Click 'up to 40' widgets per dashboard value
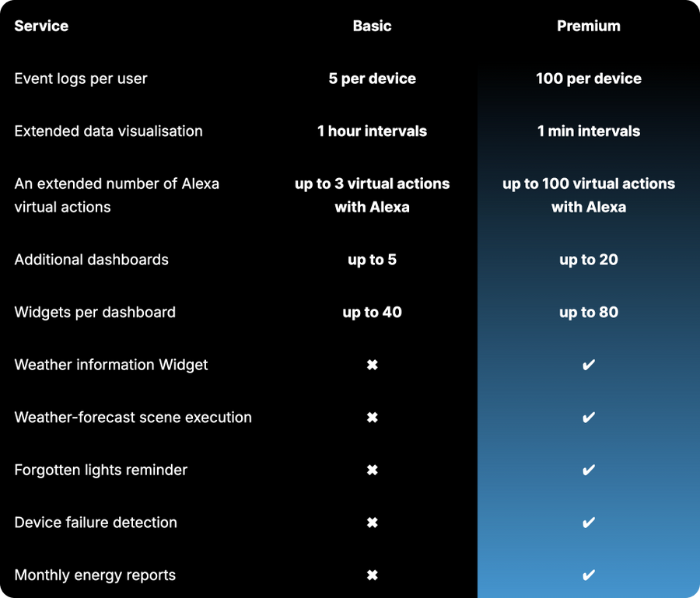Image resolution: width=700 pixels, height=598 pixels. pyautogui.click(x=373, y=313)
